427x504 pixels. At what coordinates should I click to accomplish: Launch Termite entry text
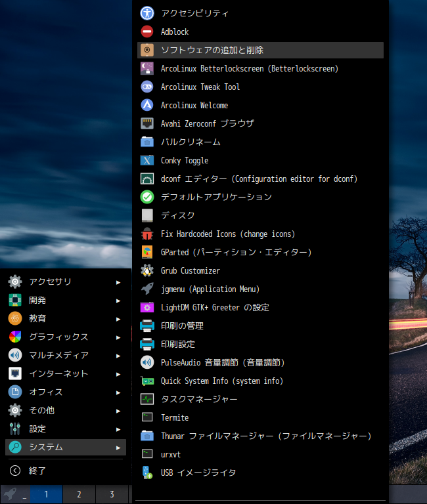[175, 417]
